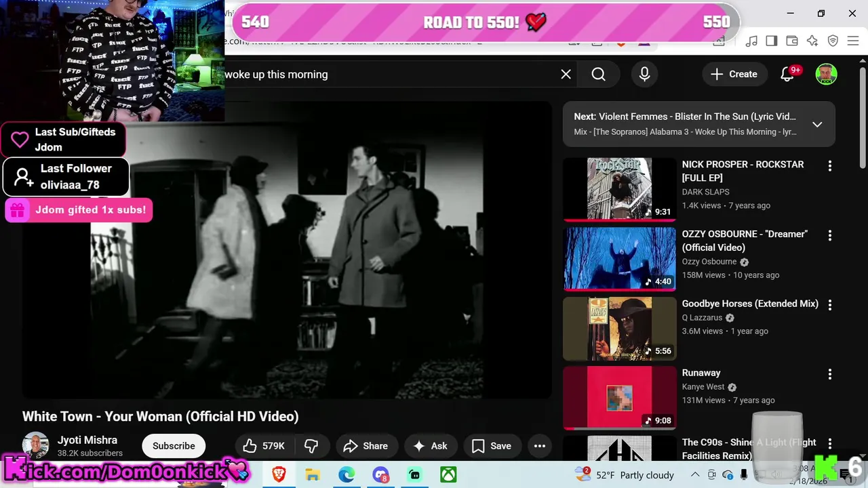Open the weather widget showing 52°F

tap(624, 474)
